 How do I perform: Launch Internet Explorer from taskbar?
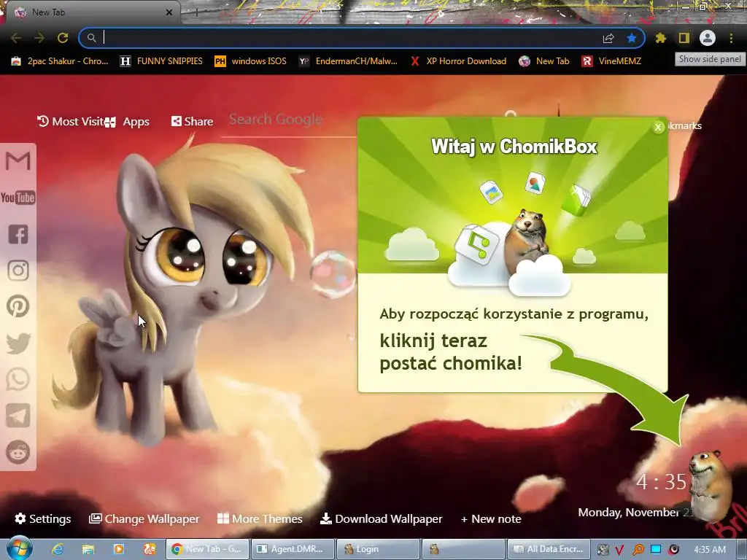click(x=58, y=549)
